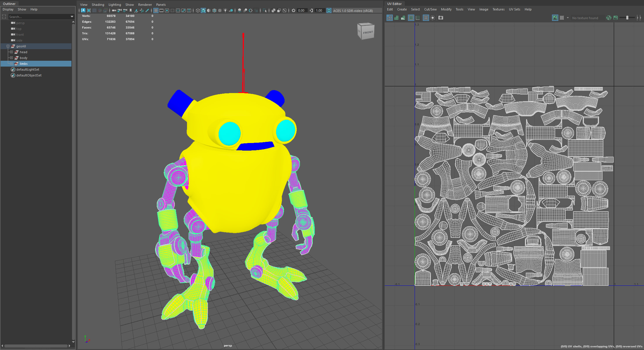
Task: Adjust the UV Editor dim image slider
Action: click(x=627, y=18)
